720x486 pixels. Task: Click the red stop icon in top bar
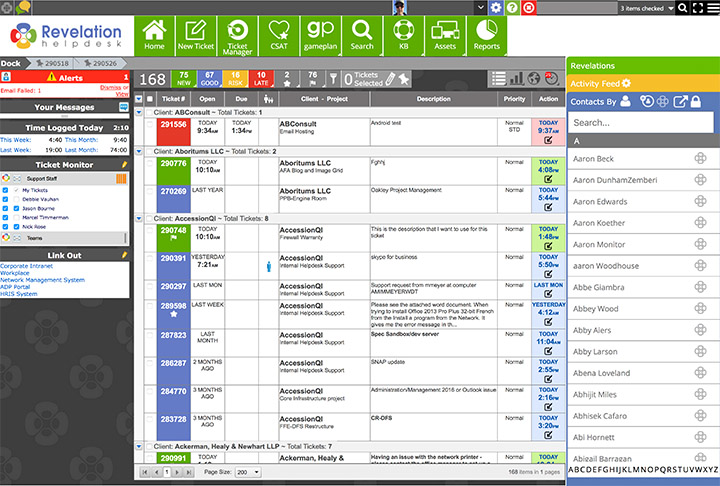[529, 7]
